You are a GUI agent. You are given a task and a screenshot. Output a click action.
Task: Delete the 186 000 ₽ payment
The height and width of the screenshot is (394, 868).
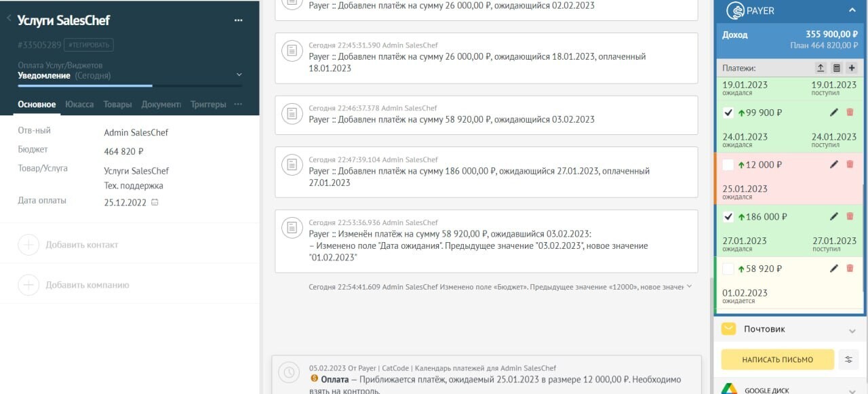[x=850, y=216]
